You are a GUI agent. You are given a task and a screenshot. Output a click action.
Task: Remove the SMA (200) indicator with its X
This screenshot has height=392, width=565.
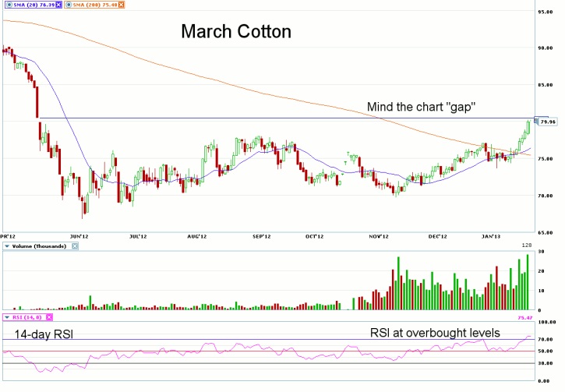pyautogui.click(x=121, y=5)
